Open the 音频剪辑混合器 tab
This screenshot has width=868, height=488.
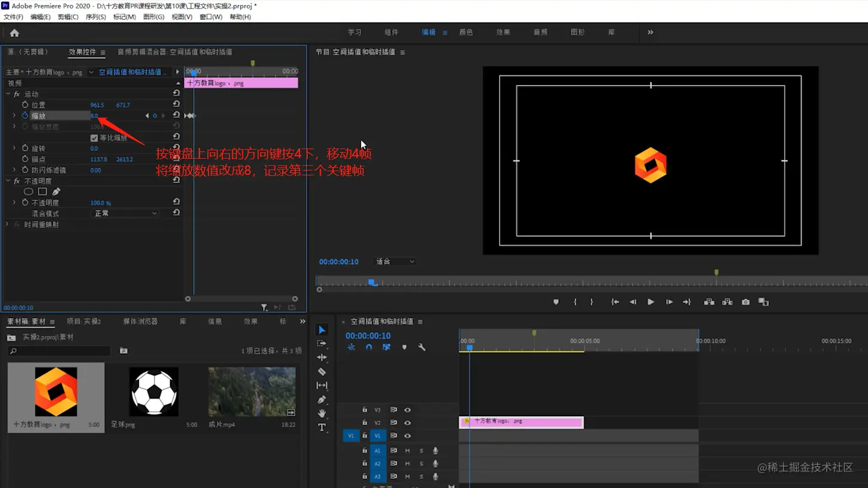click(x=174, y=52)
